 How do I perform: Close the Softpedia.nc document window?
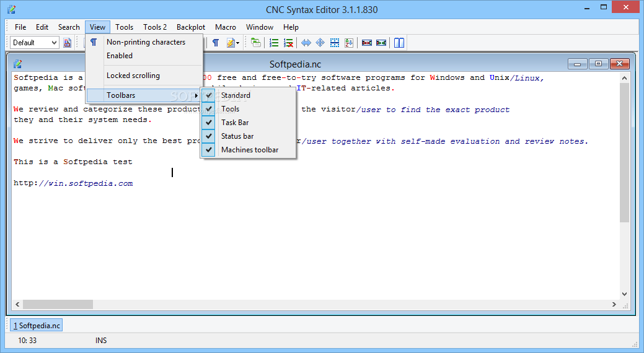point(619,64)
